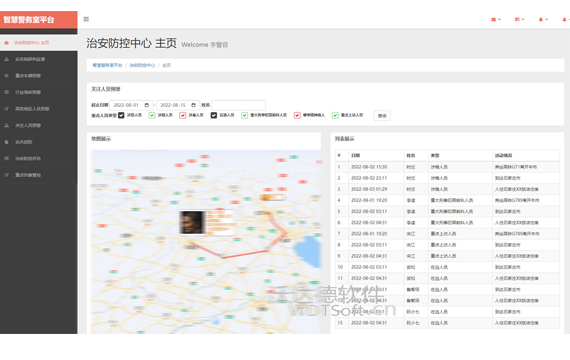This screenshot has height=360, width=570.
Task: Toggle the 涉恐人员 checkbox
Action: coord(121,115)
